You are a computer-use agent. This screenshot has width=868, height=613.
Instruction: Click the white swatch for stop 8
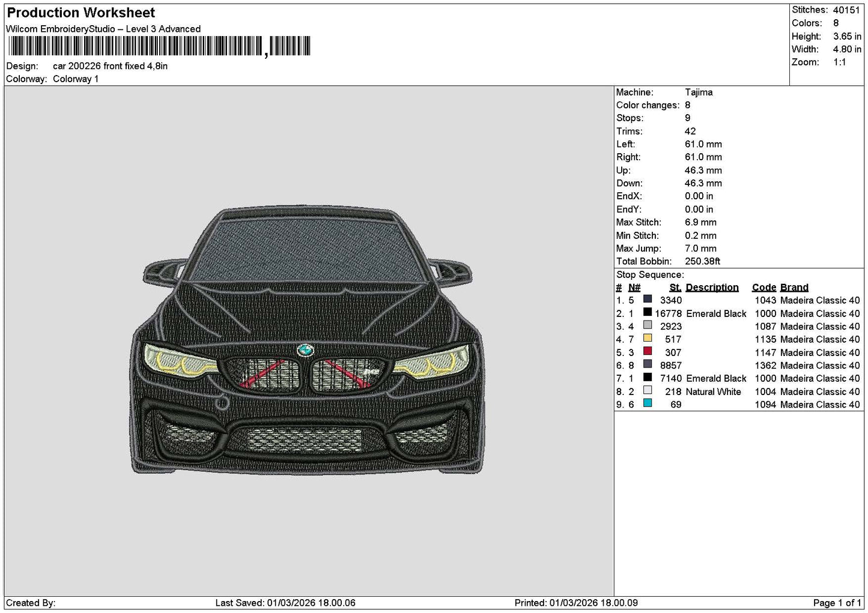[648, 391]
